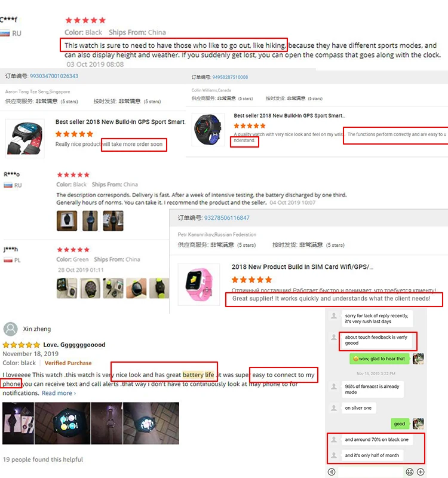
Task: Click 'Read more' in Xin zheng's review
Action: click(59, 393)
